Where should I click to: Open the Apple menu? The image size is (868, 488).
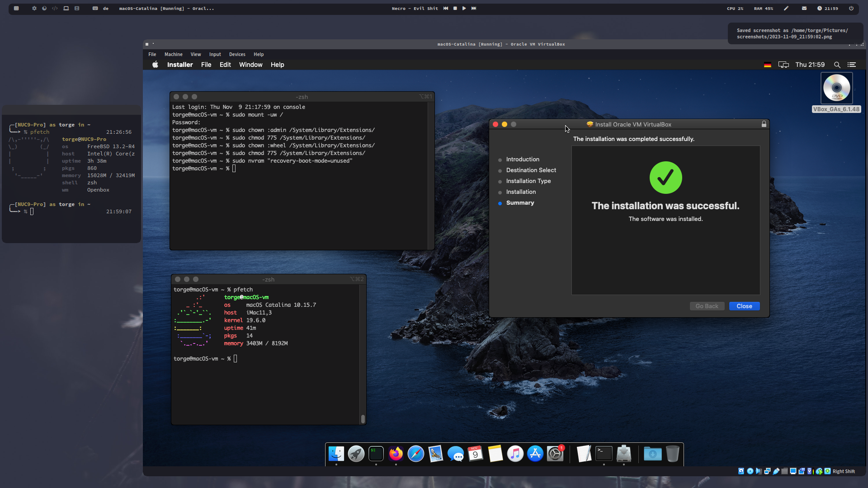click(x=155, y=65)
